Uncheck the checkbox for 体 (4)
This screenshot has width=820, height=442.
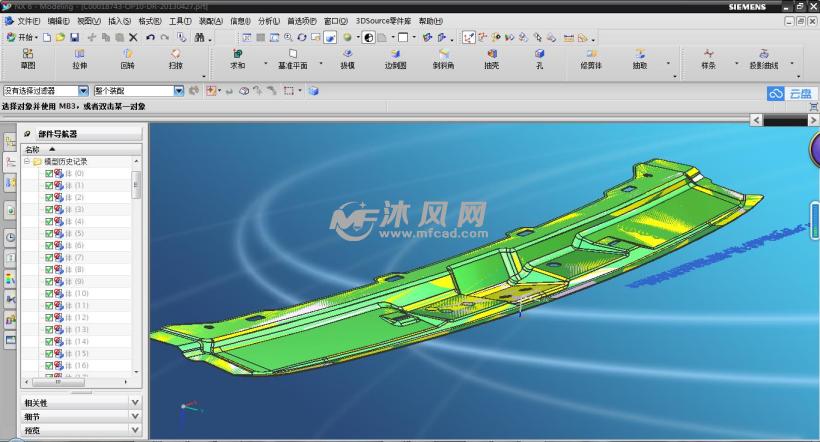49,221
